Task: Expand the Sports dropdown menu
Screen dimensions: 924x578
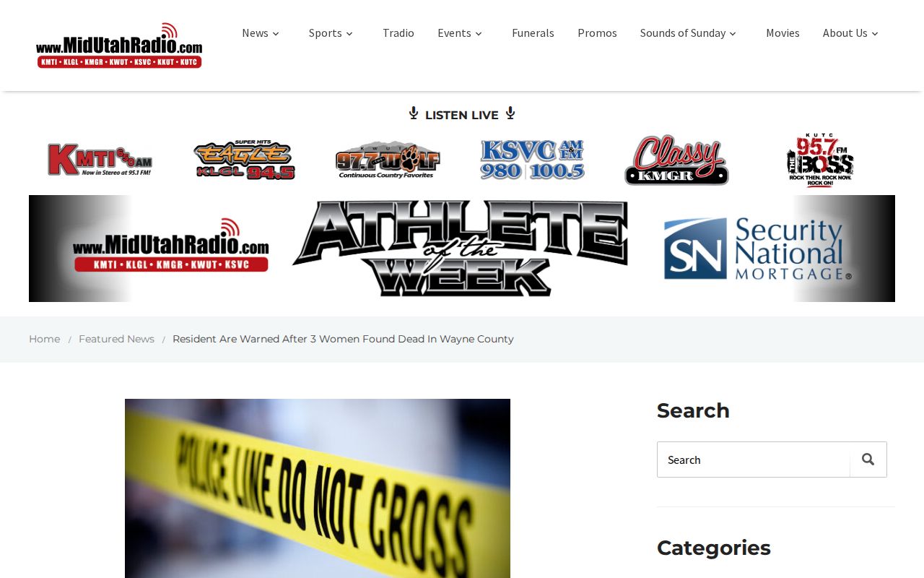Action: click(x=331, y=33)
